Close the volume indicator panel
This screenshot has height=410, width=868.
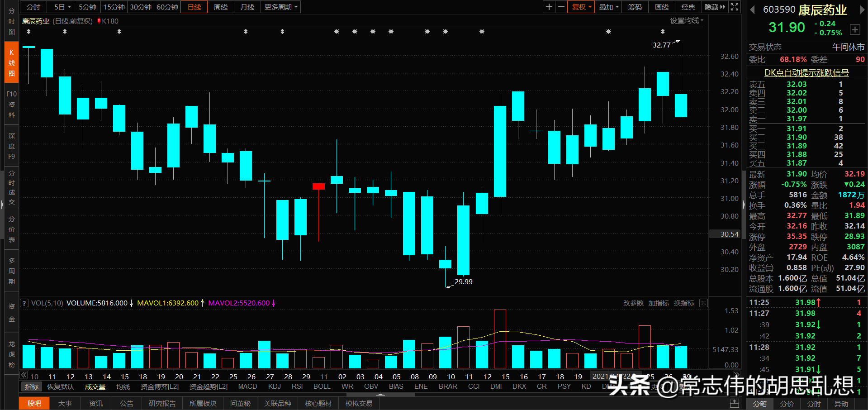(x=703, y=303)
